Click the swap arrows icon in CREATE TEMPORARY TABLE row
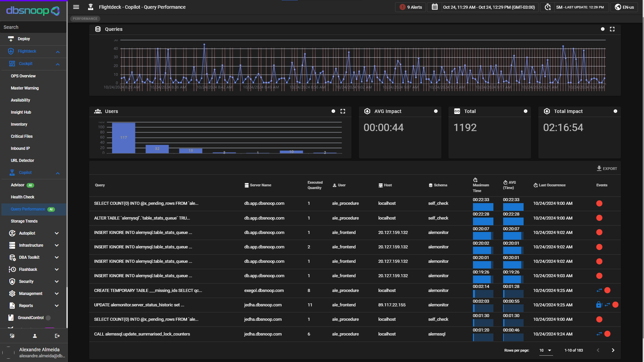This screenshot has height=362, width=644. click(x=599, y=290)
